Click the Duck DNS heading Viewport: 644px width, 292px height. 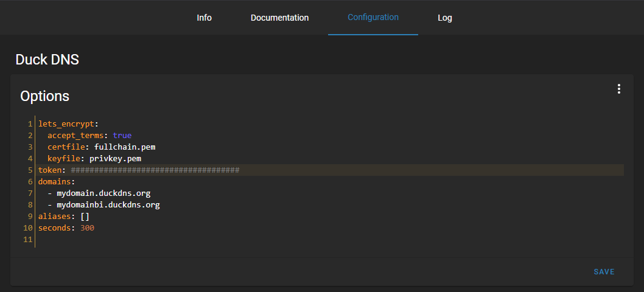point(47,60)
